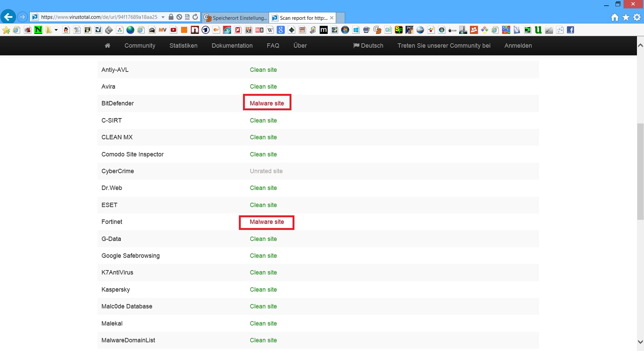Screen dimensions: 644x351
Task: Open the Dokumentation menu item
Action: click(x=232, y=45)
